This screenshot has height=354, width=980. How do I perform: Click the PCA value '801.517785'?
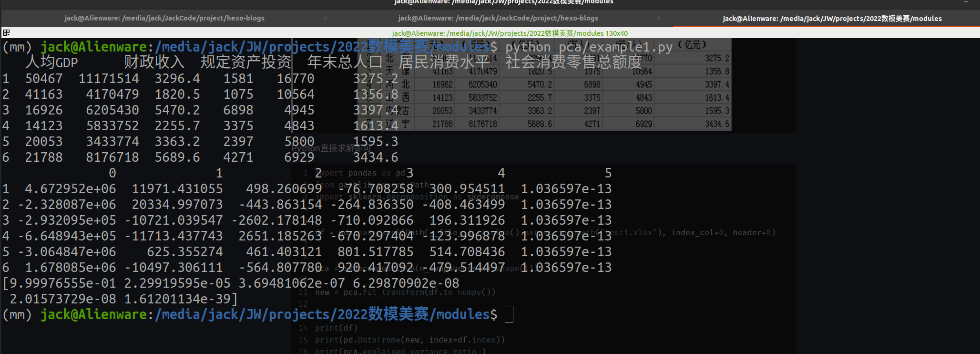pos(376,251)
